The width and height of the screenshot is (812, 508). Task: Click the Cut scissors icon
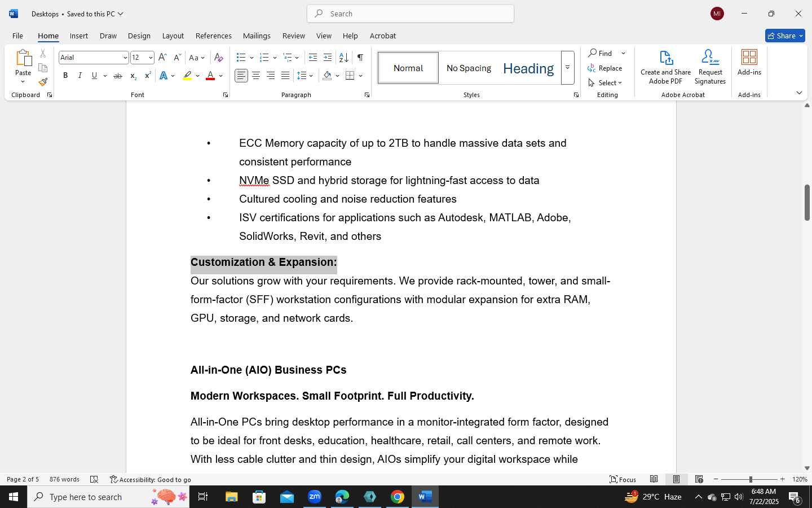[x=43, y=54]
